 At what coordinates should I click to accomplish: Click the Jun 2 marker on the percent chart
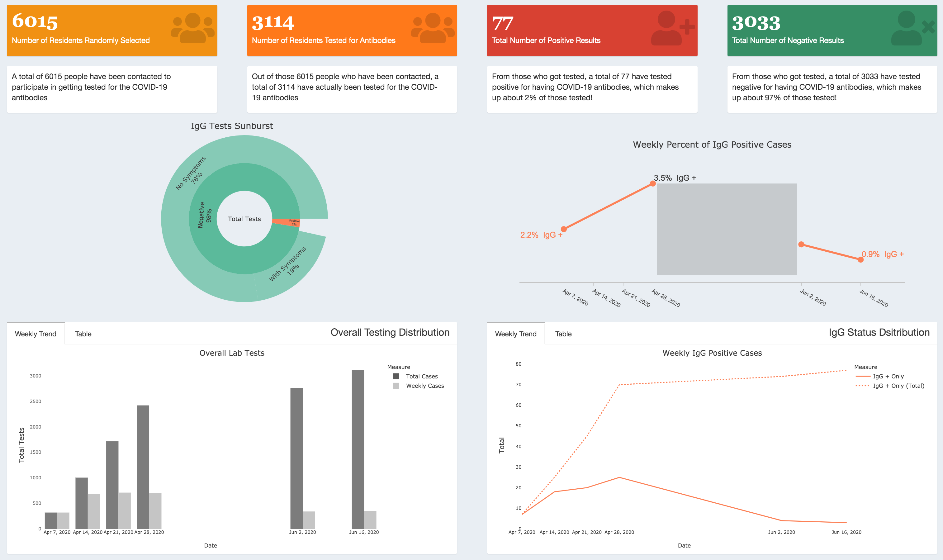pyautogui.click(x=801, y=244)
